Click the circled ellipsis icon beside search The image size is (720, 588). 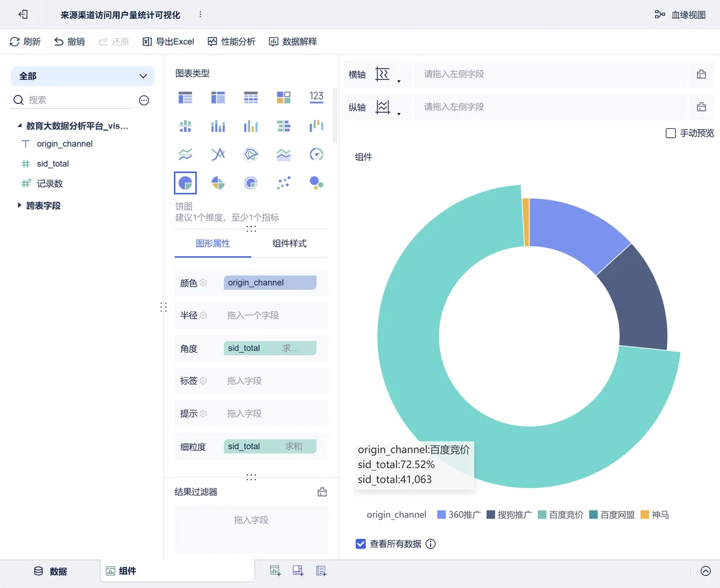coord(144,100)
